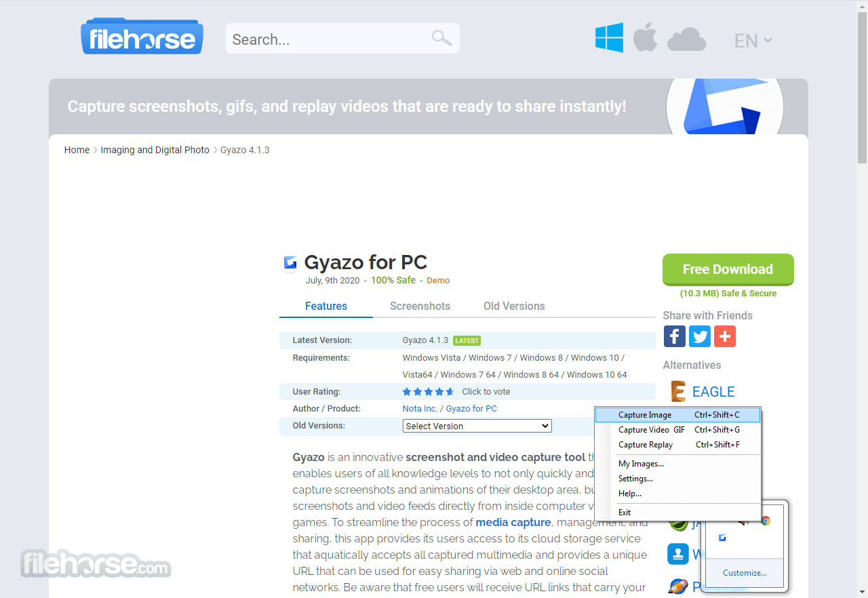Select the Apple Mac platform icon

[645, 37]
